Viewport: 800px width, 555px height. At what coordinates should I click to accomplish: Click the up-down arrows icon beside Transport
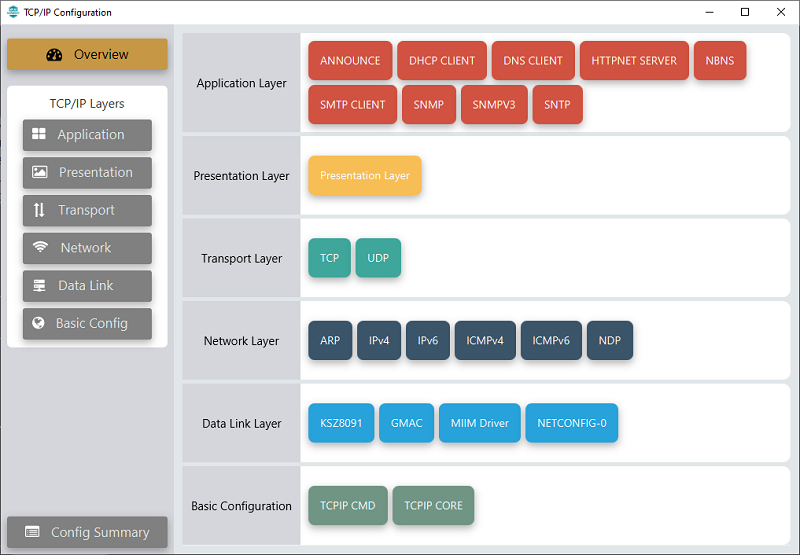(39, 210)
